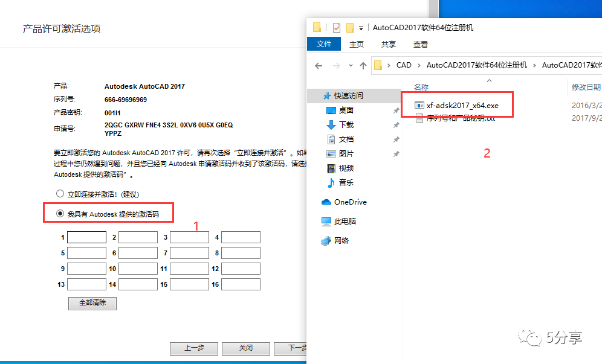The image size is (602, 364).
Task: Open the 主页 (Home) ribbon tab
Action: pos(356,45)
